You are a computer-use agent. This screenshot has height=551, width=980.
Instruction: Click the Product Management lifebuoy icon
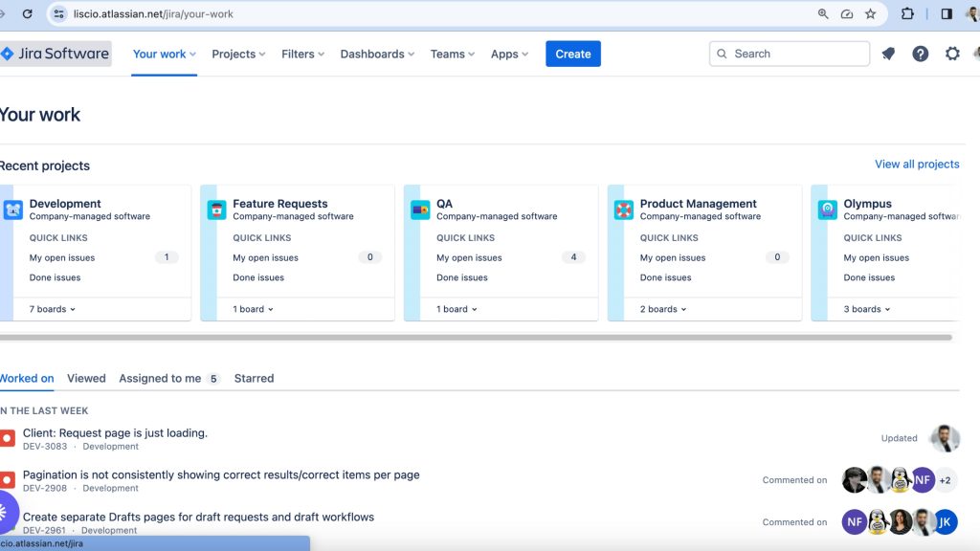pos(624,209)
